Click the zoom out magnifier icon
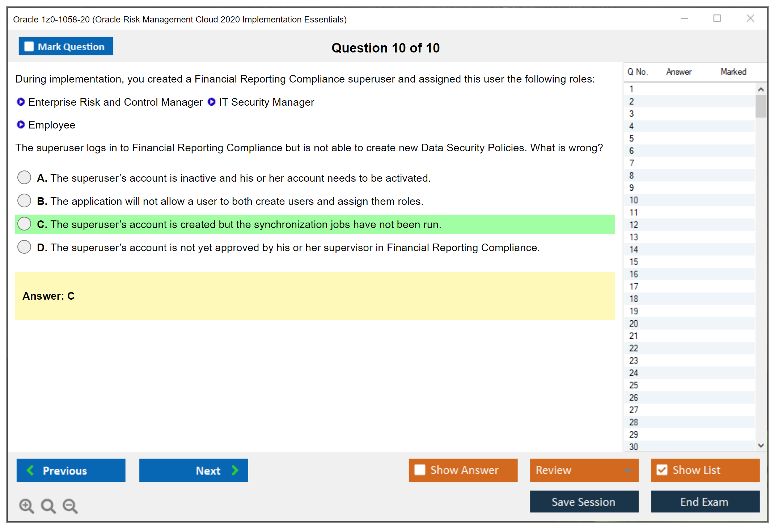 [x=70, y=506]
